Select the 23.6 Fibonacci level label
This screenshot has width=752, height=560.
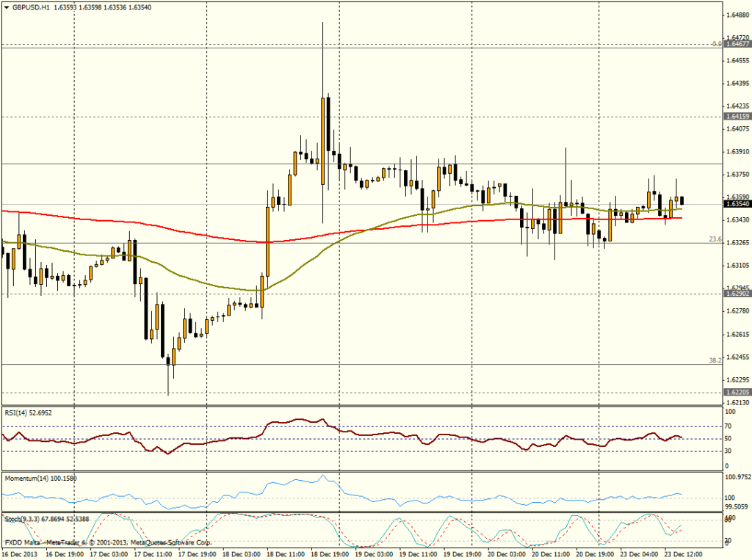(x=714, y=239)
